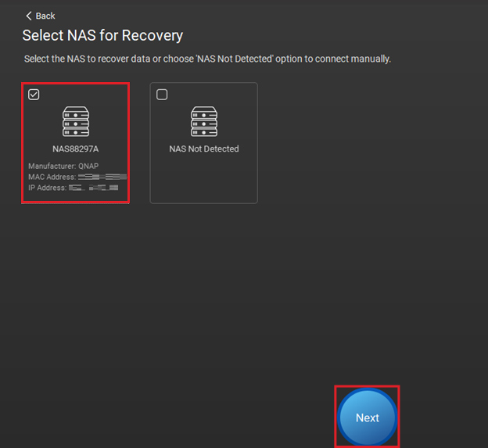Click the back chevron arrow icon

click(29, 16)
